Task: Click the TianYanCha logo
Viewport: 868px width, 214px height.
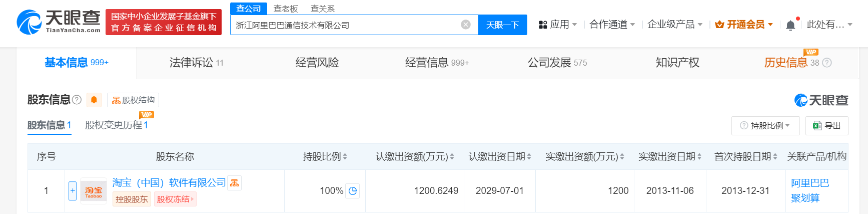Action: 59,22
